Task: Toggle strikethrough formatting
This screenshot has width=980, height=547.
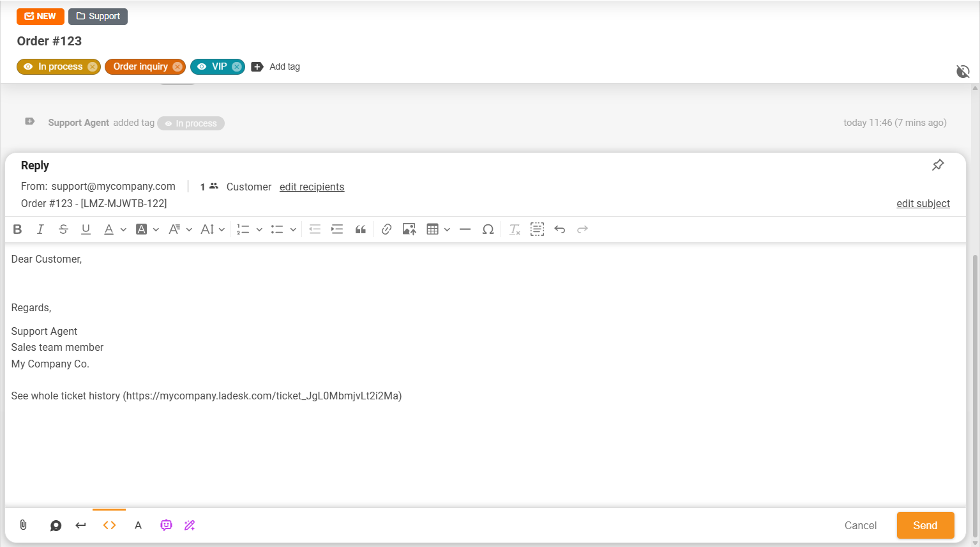Action: click(63, 229)
